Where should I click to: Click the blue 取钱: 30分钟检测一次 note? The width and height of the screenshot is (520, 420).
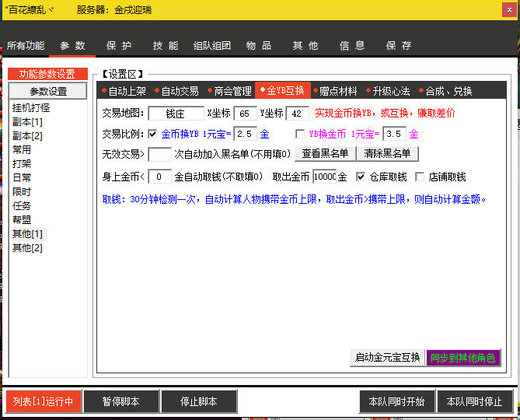click(x=294, y=199)
